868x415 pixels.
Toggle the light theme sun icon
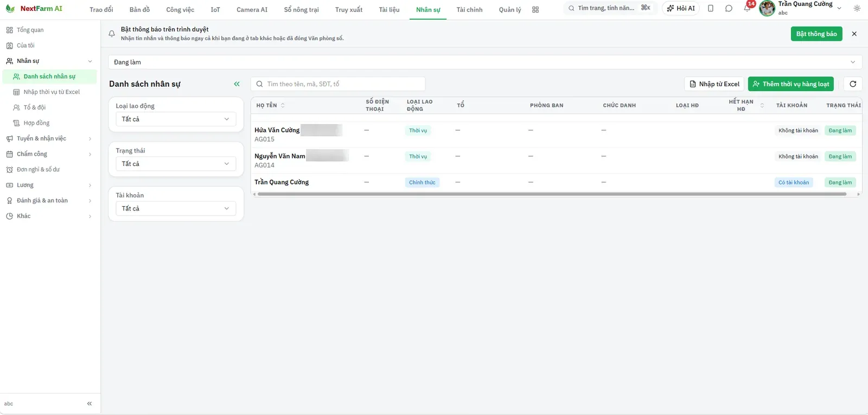857,8
